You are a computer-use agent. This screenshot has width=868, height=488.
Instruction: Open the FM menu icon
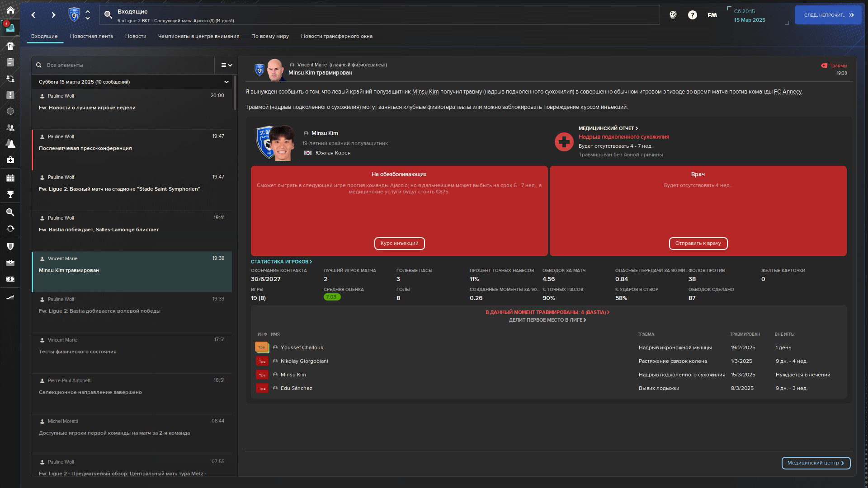(712, 15)
